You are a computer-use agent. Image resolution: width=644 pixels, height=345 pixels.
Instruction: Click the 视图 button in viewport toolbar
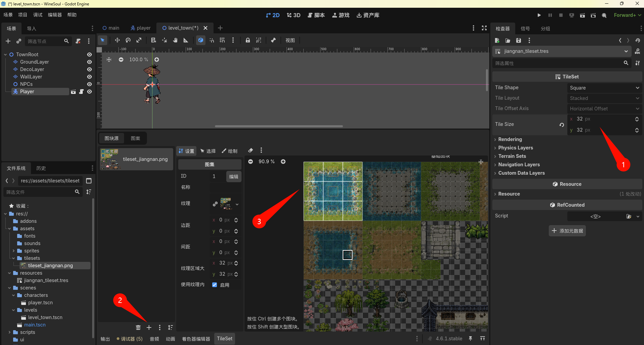pyautogui.click(x=290, y=40)
